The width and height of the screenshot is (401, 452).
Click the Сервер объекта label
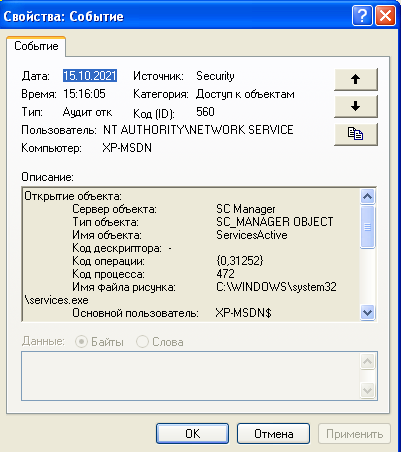click(114, 209)
